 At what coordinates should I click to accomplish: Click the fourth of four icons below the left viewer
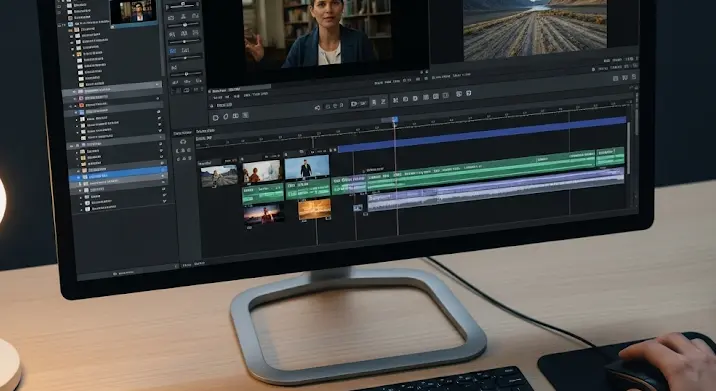[245, 115]
